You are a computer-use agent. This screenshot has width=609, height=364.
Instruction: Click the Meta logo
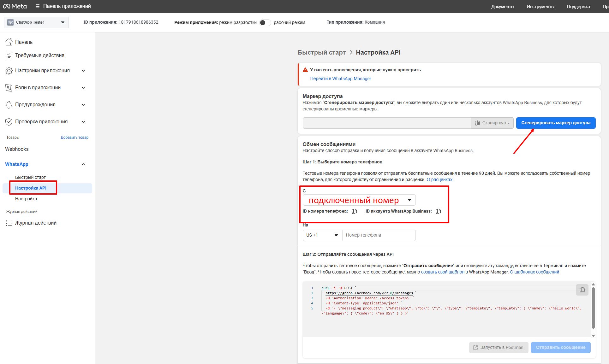pos(15,6)
